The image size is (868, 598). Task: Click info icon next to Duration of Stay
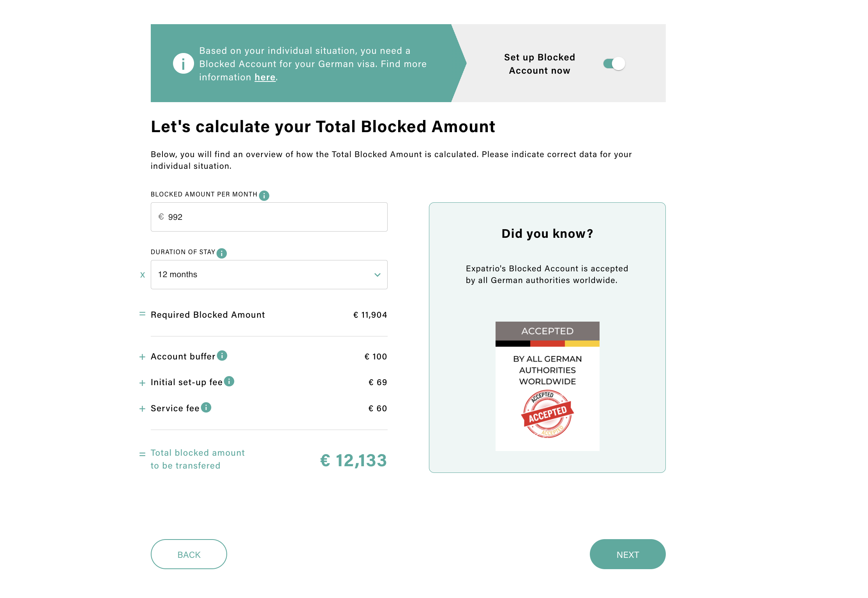click(222, 253)
